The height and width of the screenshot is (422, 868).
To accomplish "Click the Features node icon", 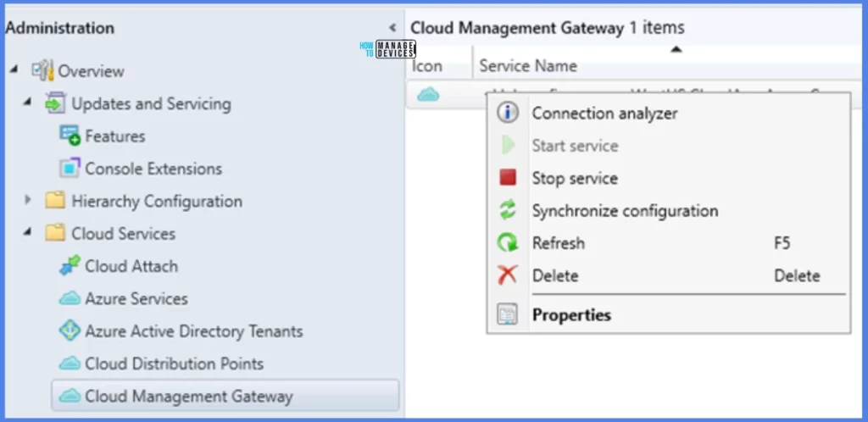I will click(70, 136).
